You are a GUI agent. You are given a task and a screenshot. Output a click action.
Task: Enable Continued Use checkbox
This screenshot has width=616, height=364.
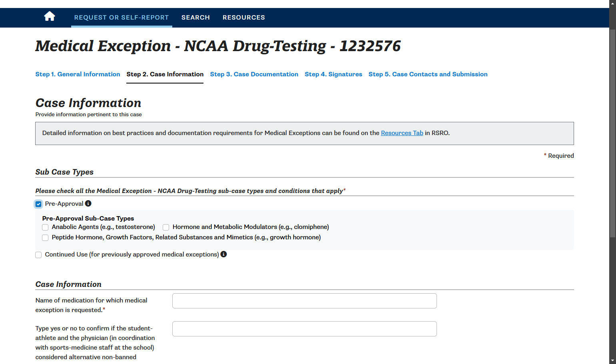(38, 255)
